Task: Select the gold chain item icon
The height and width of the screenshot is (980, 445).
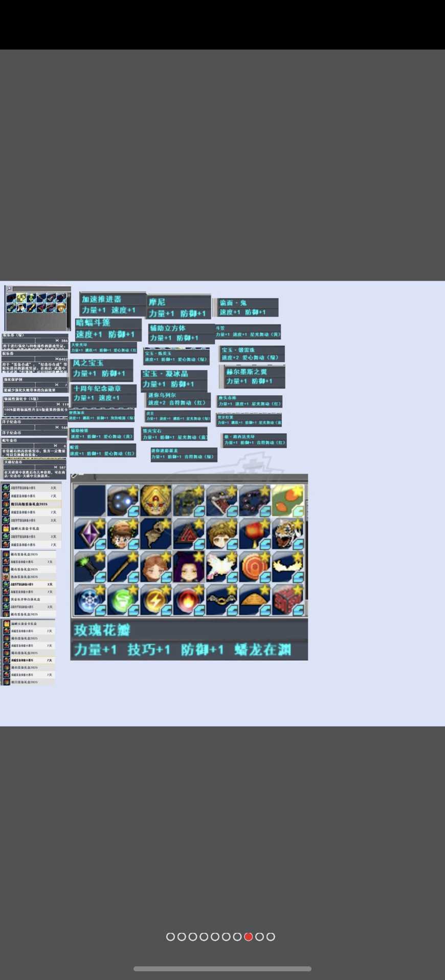Action: (x=221, y=599)
